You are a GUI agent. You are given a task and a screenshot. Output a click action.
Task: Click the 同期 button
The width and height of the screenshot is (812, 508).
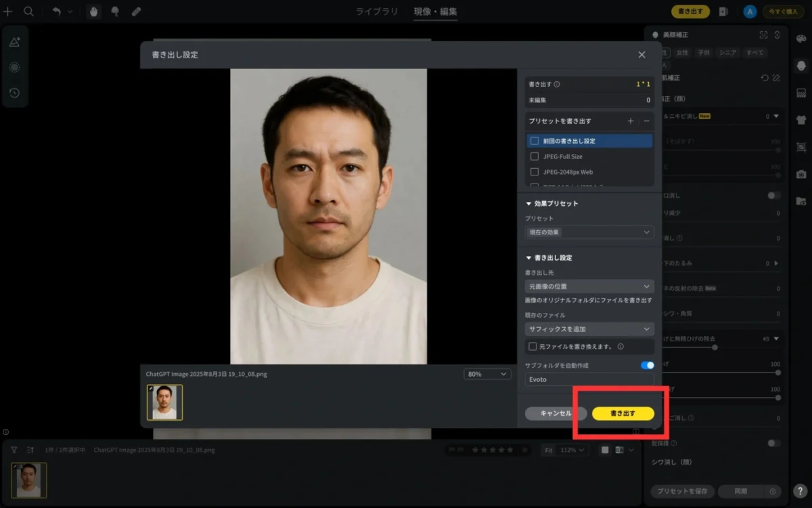pos(741,491)
